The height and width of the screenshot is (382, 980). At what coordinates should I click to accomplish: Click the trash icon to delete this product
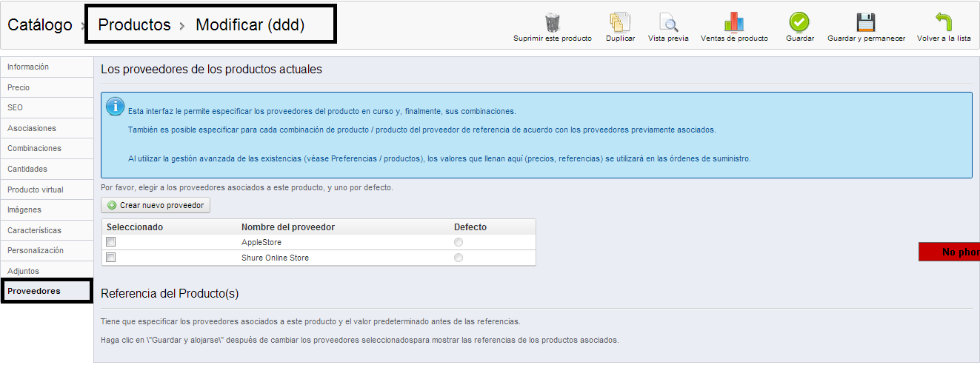click(553, 22)
